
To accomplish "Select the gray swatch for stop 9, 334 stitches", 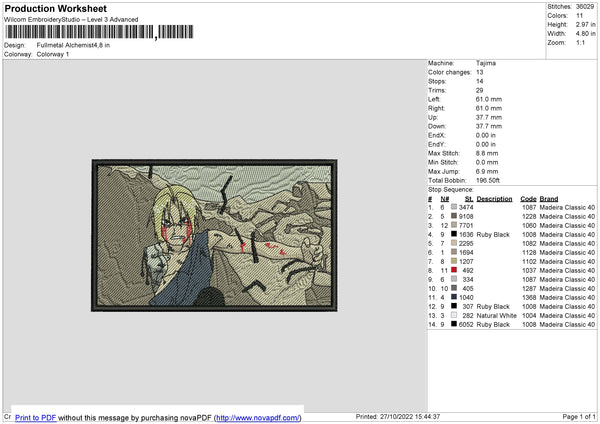I will [x=454, y=279].
